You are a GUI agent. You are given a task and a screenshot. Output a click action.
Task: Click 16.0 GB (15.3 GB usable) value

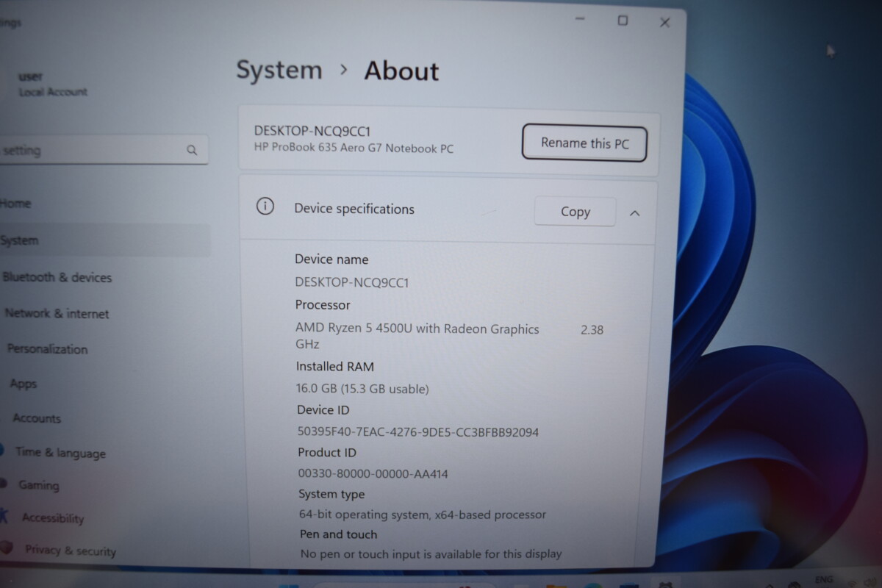(x=362, y=389)
